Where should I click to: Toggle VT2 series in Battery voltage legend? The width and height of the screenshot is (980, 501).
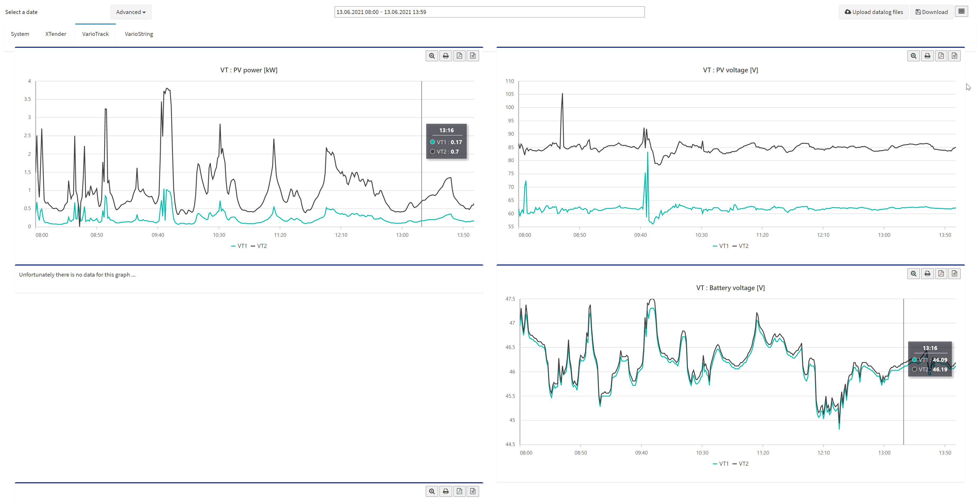click(740, 464)
